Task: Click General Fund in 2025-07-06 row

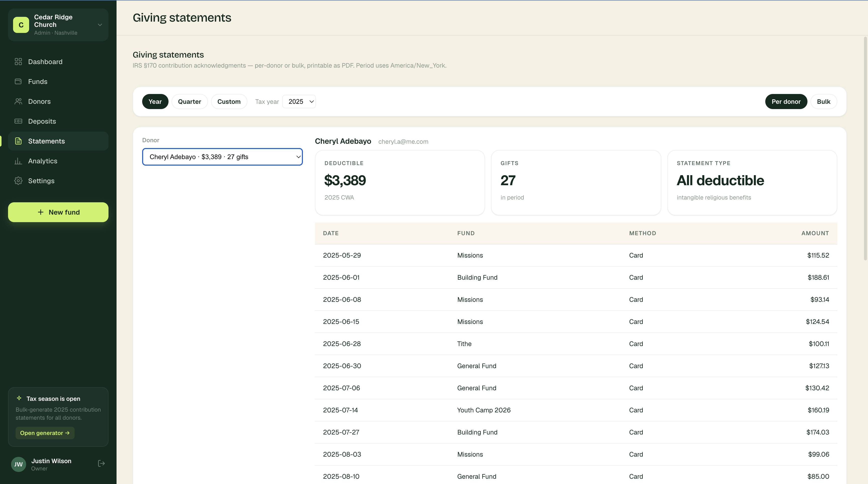Action: click(x=476, y=388)
